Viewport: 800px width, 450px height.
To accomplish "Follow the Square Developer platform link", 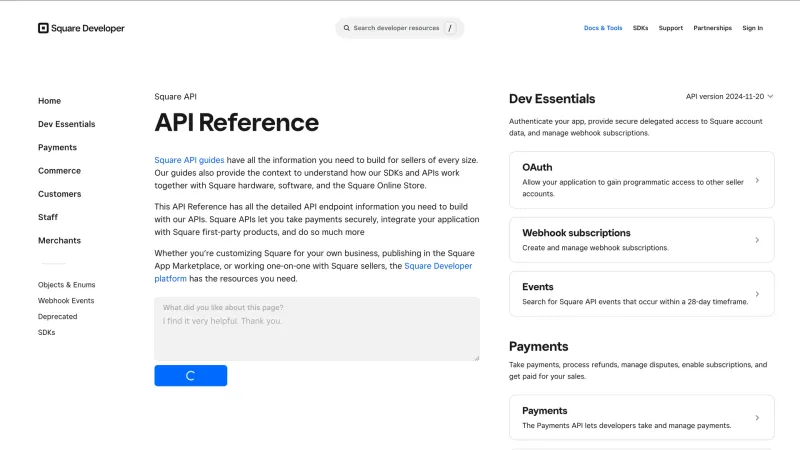I will (x=438, y=266).
